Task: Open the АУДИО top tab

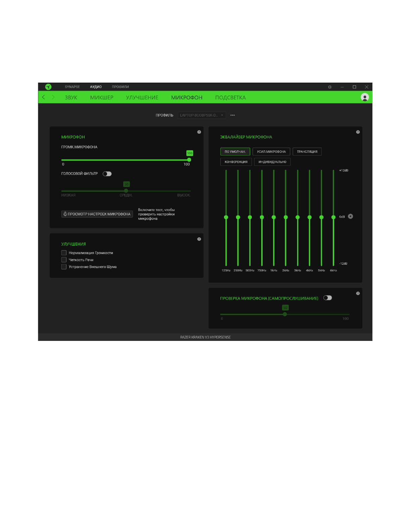Action: [x=96, y=87]
